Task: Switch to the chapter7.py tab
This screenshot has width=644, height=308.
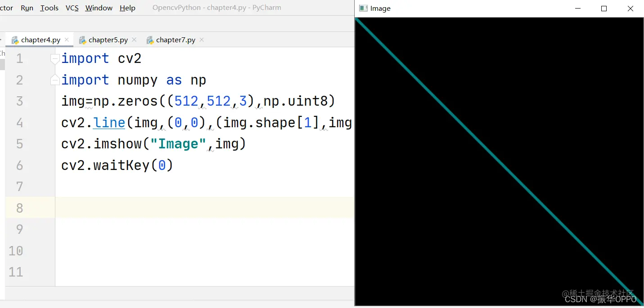Action: click(x=176, y=40)
